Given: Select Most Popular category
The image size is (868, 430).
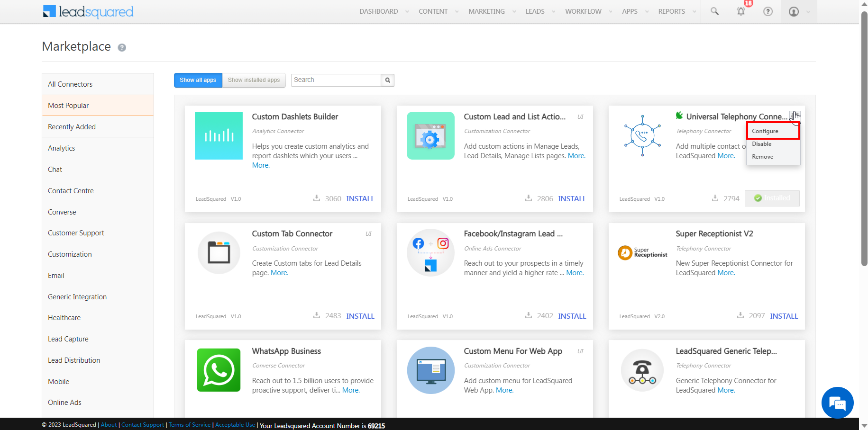Looking at the screenshot, I should 98,106.
